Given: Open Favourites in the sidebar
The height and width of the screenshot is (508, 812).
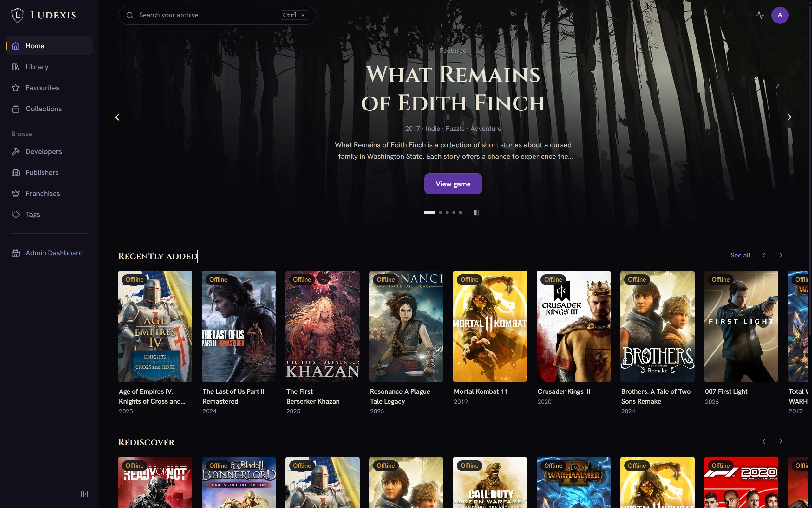Looking at the screenshot, I should coord(49,88).
